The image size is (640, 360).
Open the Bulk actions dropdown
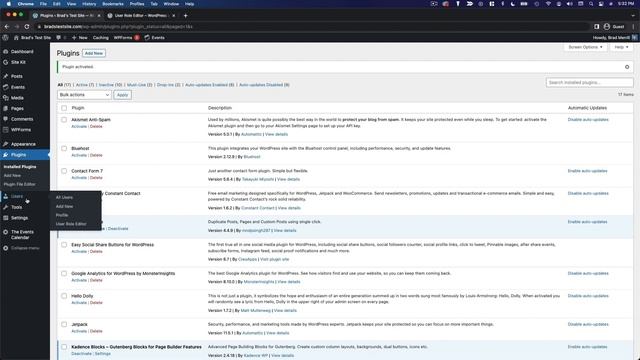click(84, 95)
